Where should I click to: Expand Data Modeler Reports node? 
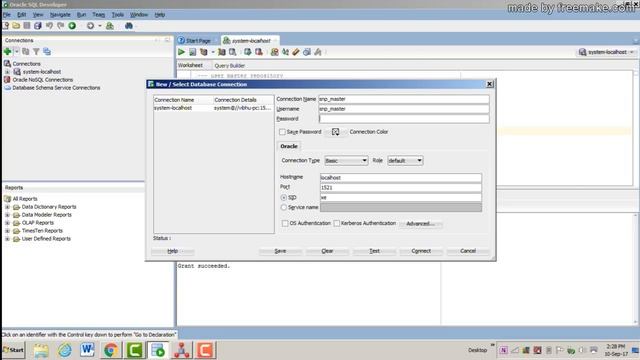tap(7, 215)
